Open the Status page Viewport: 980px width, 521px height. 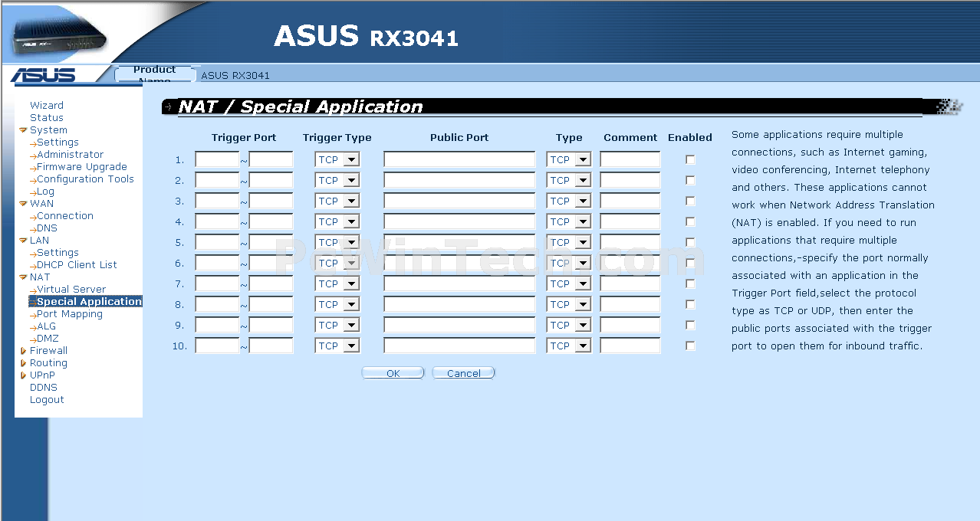coord(47,118)
